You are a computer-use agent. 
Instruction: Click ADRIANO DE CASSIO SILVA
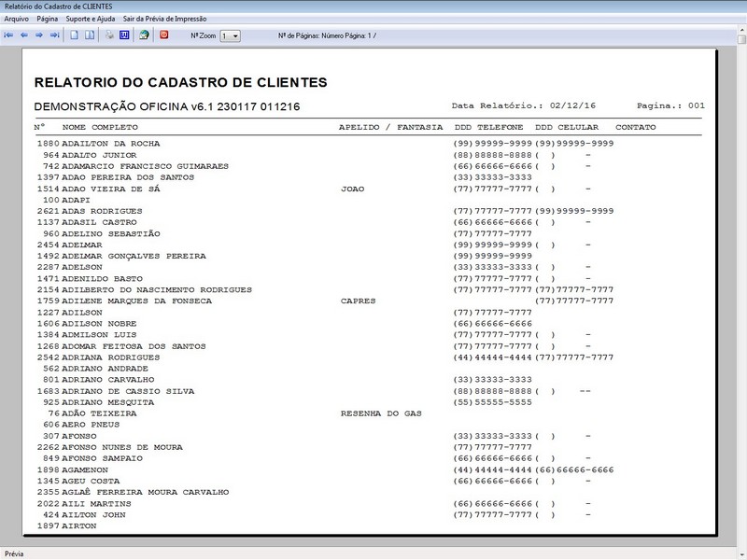click(128, 391)
